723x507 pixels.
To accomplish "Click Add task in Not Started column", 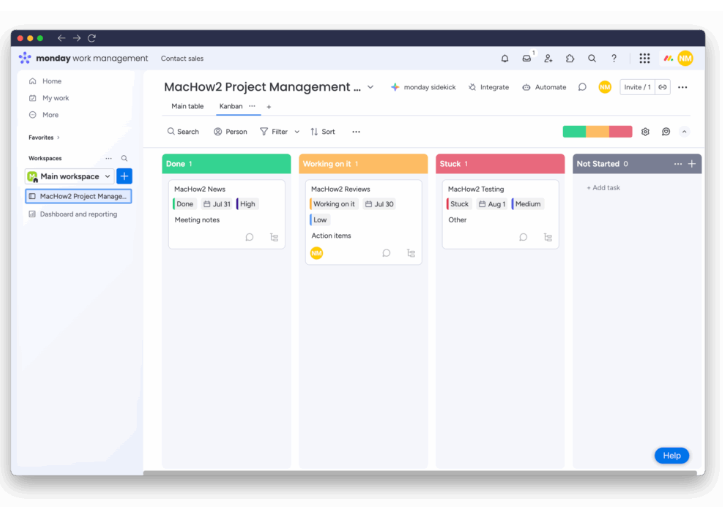I will pos(603,188).
